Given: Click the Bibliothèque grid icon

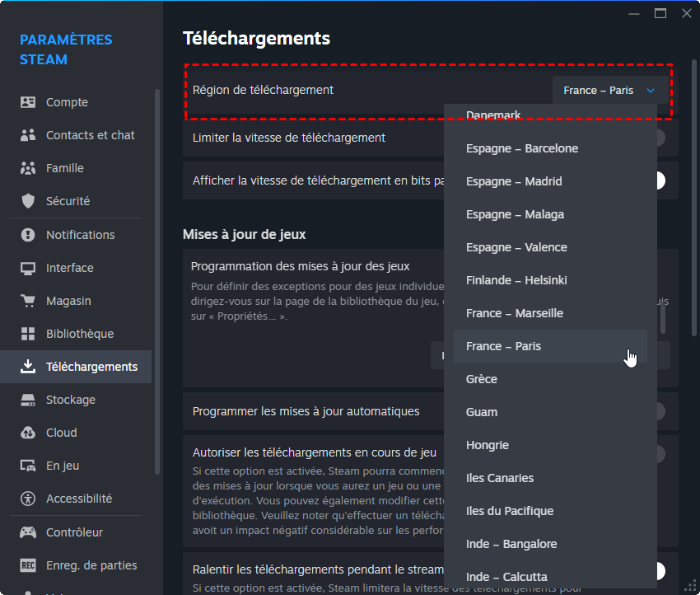Looking at the screenshot, I should (x=28, y=334).
